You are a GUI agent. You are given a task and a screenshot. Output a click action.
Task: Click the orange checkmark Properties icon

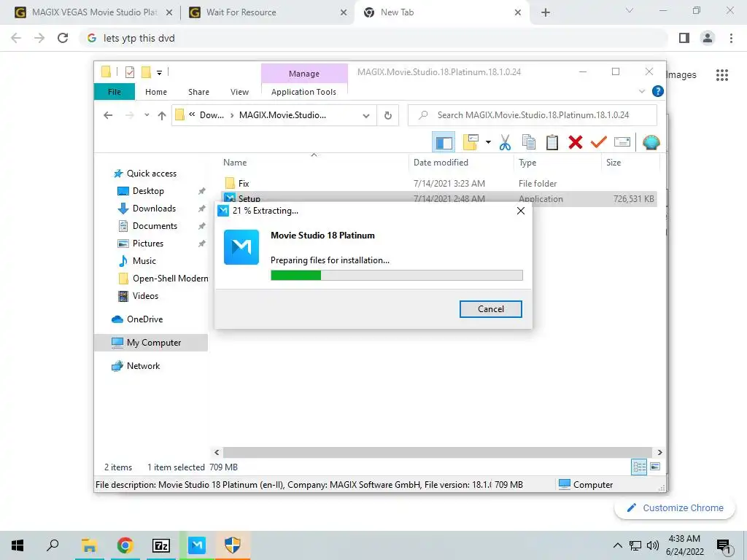598,142
